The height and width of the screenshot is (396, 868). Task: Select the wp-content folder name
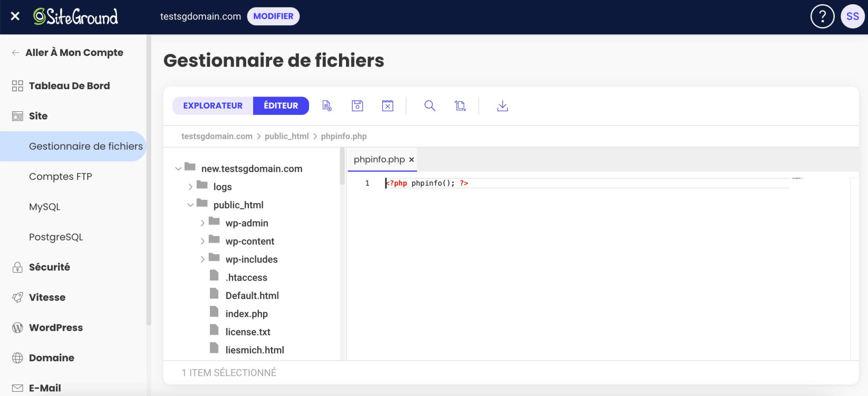(250, 242)
